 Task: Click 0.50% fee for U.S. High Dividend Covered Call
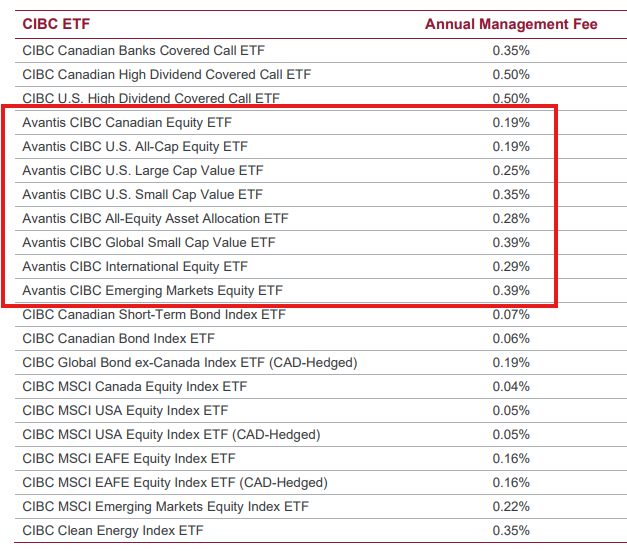pos(511,98)
